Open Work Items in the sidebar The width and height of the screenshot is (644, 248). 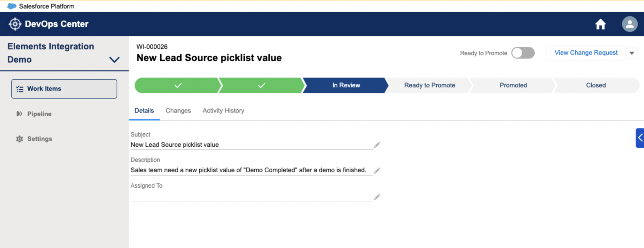coord(64,89)
